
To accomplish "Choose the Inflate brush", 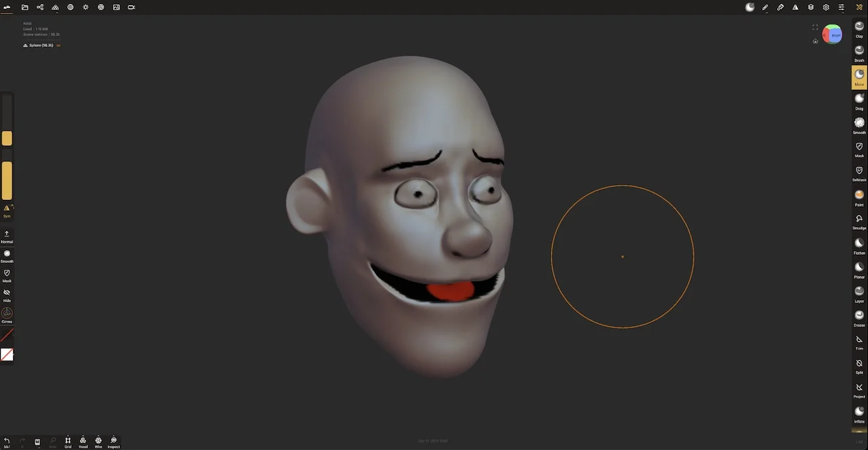I will tap(859, 415).
